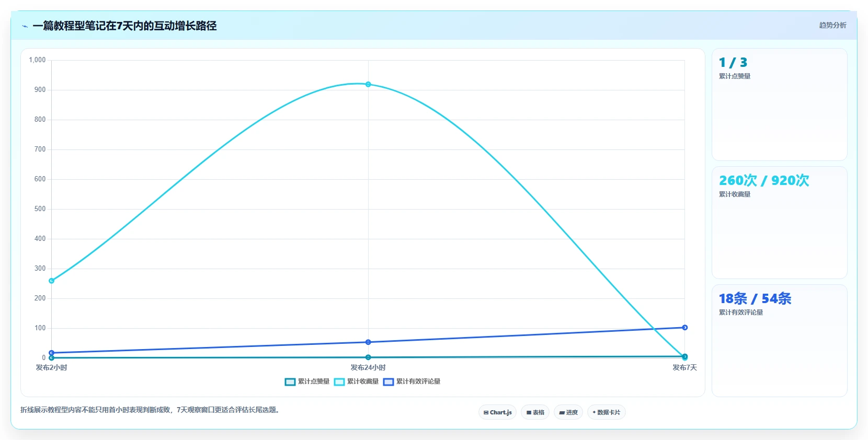Click the 数据卡片 tag button
The width and height of the screenshot is (868, 440).
(x=607, y=412)
